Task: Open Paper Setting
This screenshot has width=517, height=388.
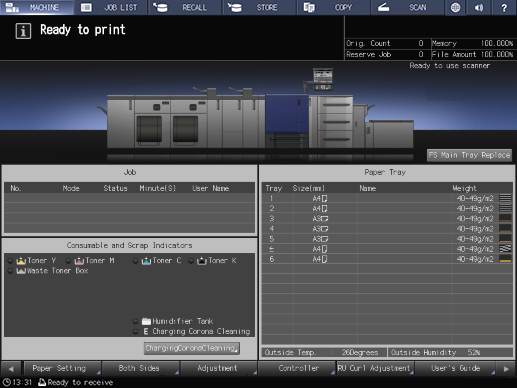Action: (x=62, y=368)
